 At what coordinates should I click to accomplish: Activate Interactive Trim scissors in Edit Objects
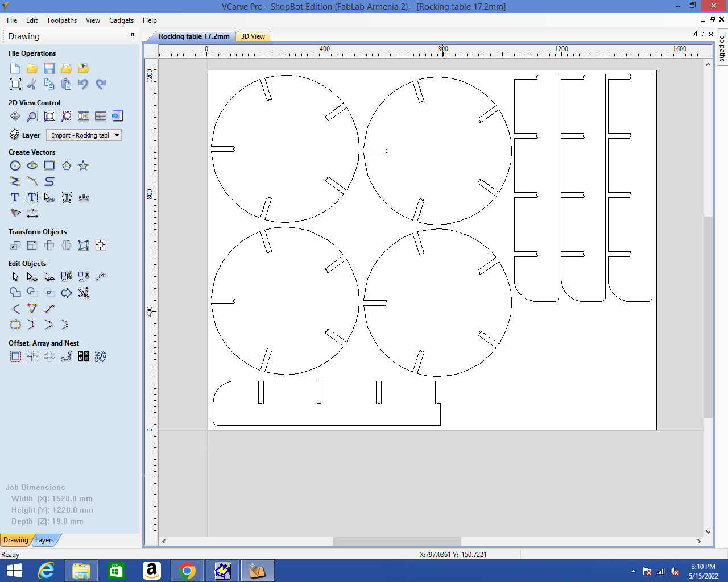click(84, 293)
